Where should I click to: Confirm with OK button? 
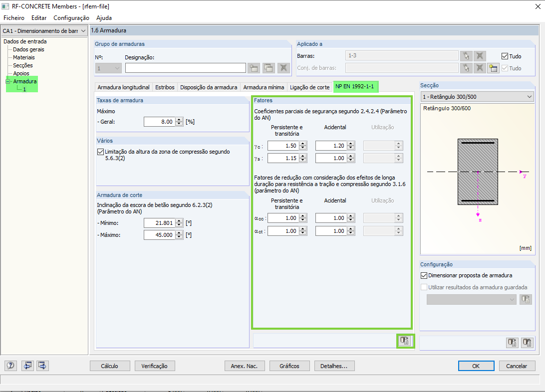(x=476, y=366)
